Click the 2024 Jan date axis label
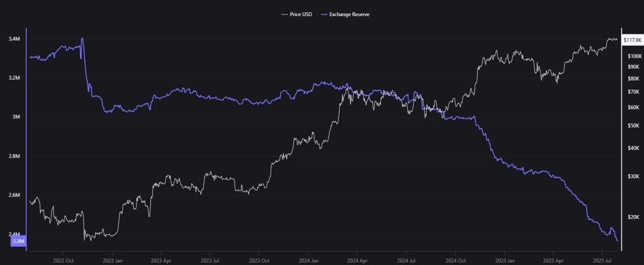 (308, 260)
